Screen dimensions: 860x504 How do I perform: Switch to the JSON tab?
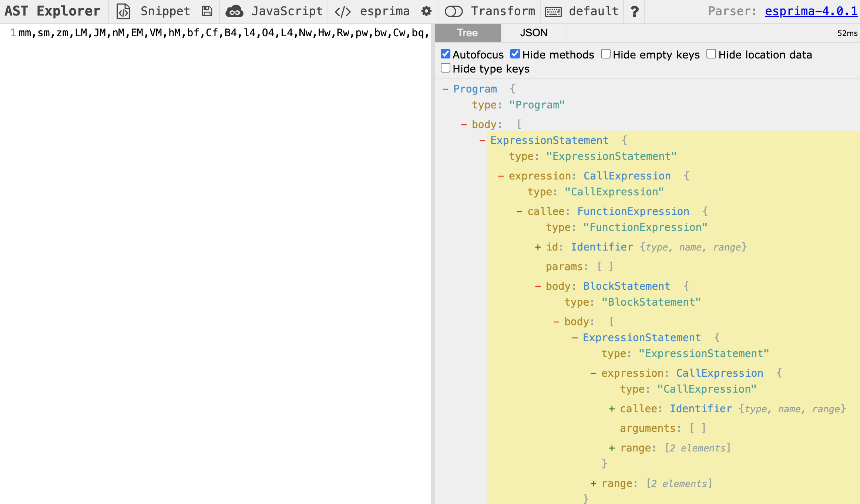pyautogui.click(x=534, y=33)
